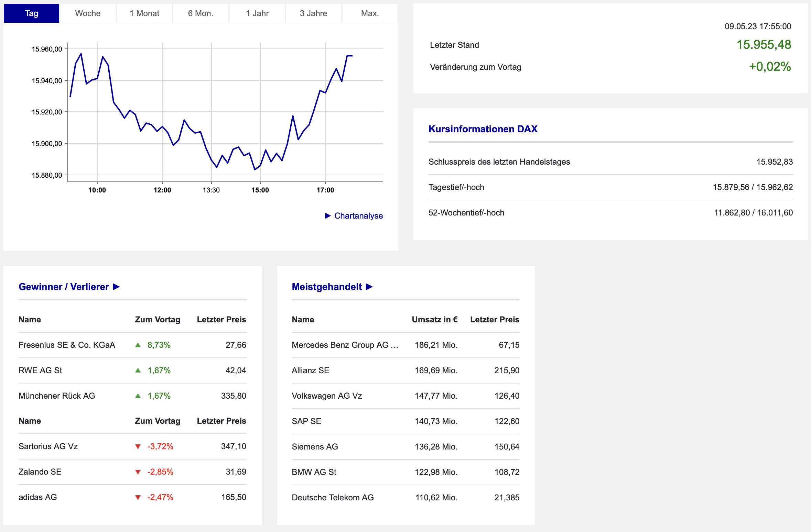811x532 pixels.
Task: Switch to the 1 Jahr tab
Action: 257,13
